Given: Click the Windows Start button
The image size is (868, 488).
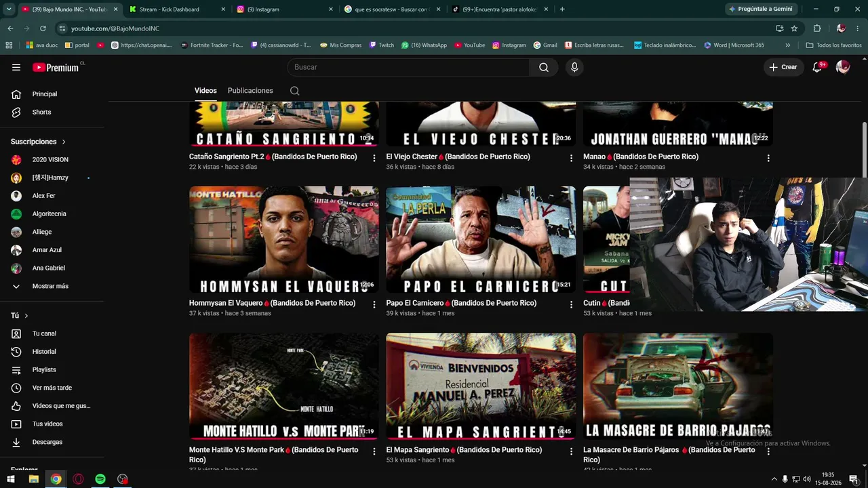Looking at the screenshot, I should (11, 479).
